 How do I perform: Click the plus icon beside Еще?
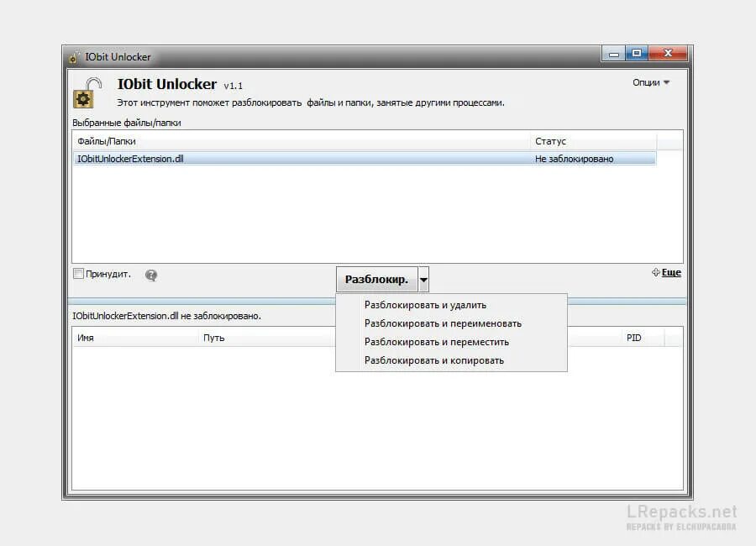(656, 272)
